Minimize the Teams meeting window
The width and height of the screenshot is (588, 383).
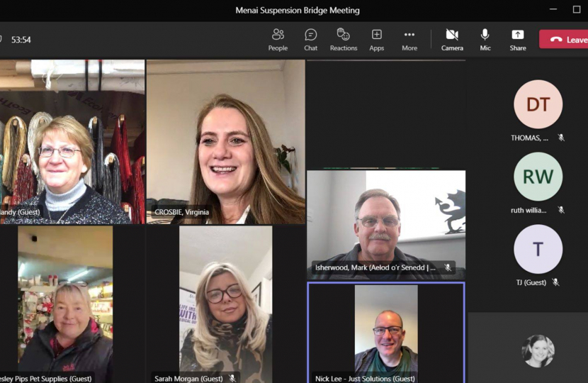(x=553, y=10)
